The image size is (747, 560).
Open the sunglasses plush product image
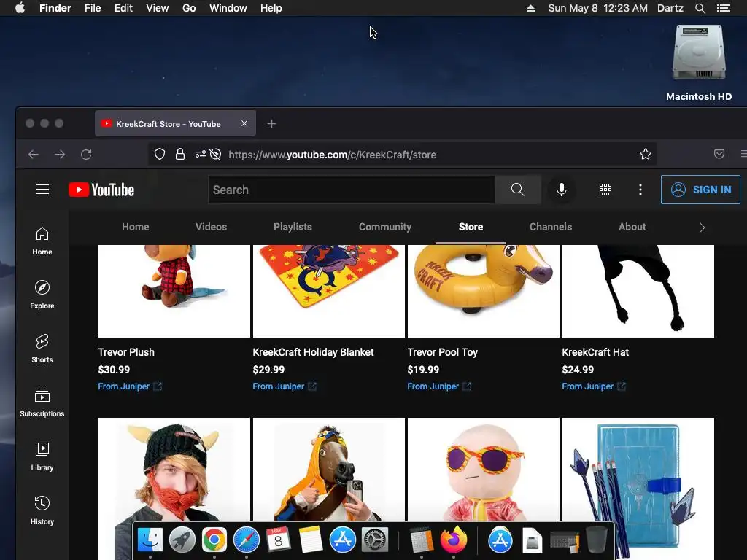pos(484,469)
